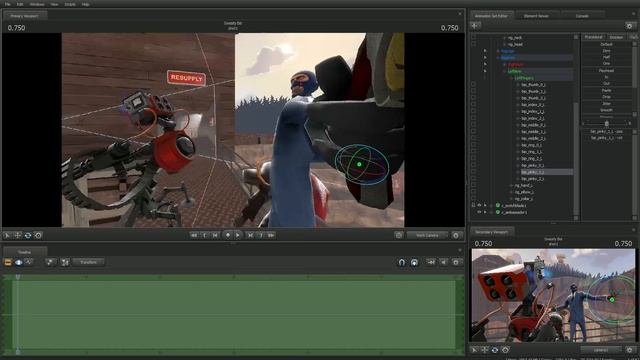Screen dimensions: 640x360
Task: Expand the rig_head tree node
Action: pos(504,44)
